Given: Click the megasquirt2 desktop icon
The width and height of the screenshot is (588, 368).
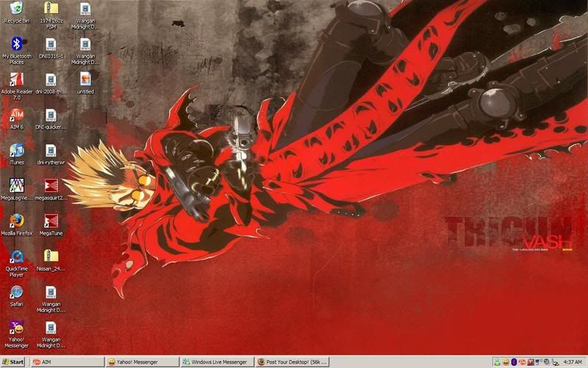Looking at the screenshot, I should (51, 186).
